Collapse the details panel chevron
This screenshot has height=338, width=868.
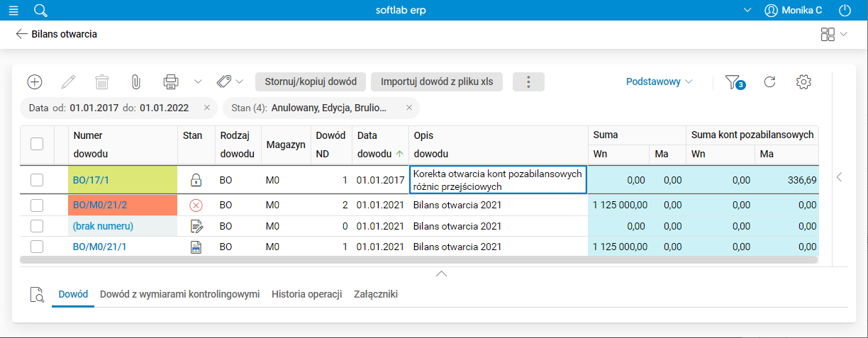click(x=441, y=274)
